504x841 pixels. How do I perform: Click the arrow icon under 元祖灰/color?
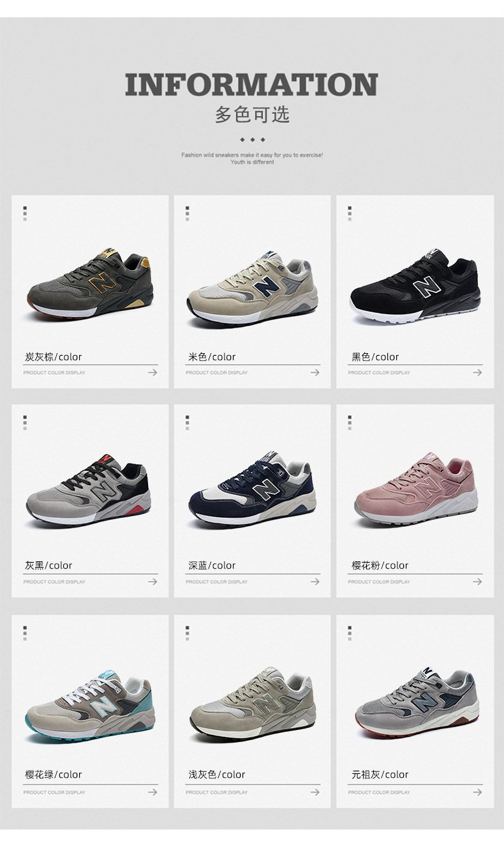pos(477,792)
